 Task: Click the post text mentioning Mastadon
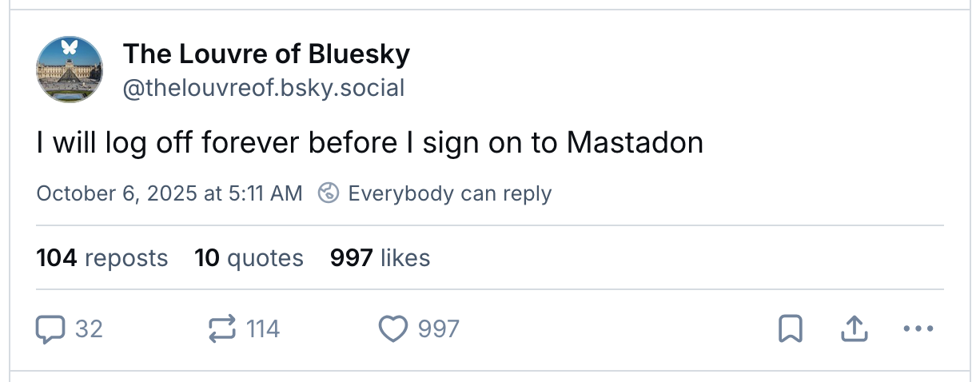point(369,143)
